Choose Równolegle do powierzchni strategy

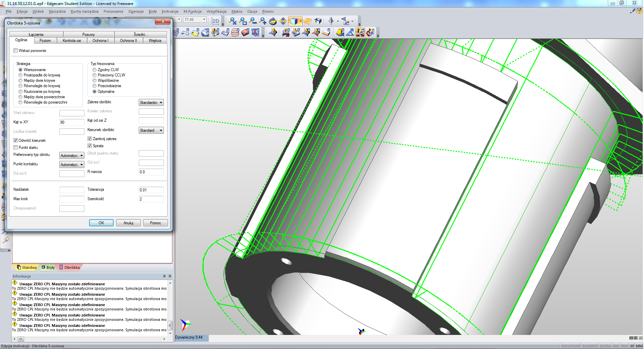pyautogui.click(x=20, y=102)
